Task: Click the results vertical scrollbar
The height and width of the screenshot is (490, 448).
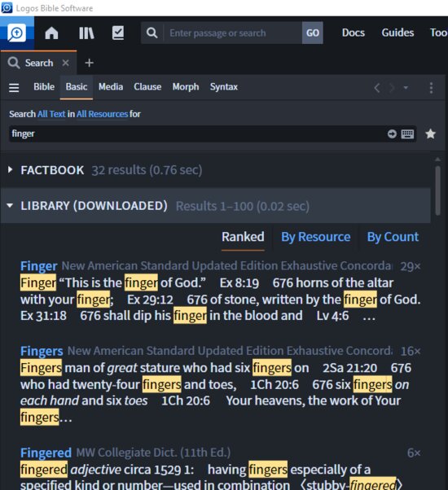Action: pyautogui.click(x=438, y=190)
